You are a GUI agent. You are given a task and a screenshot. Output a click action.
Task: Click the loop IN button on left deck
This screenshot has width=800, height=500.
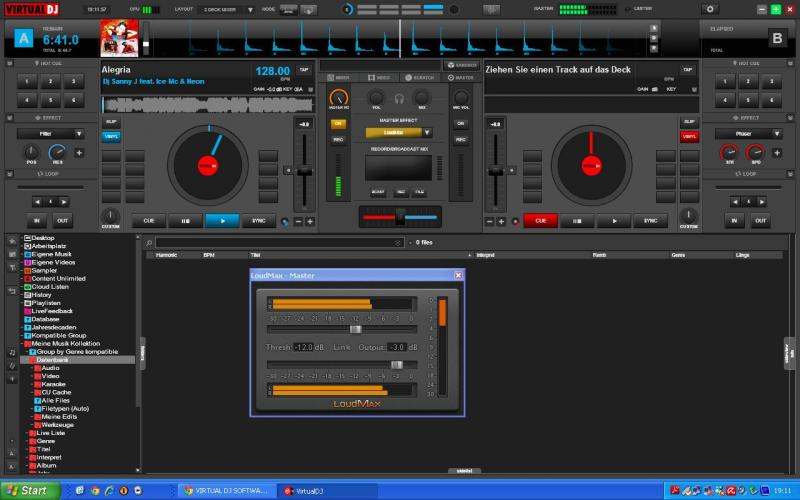[x=38, y=221]
